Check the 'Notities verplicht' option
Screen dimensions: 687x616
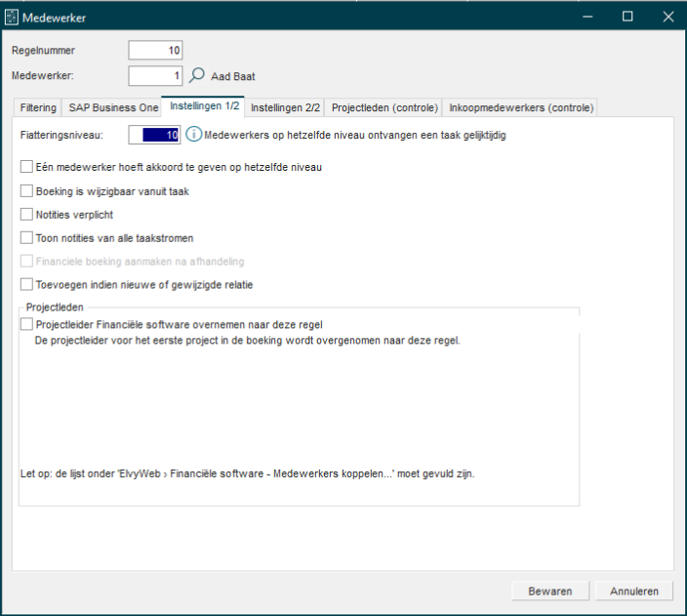(27, 214)
